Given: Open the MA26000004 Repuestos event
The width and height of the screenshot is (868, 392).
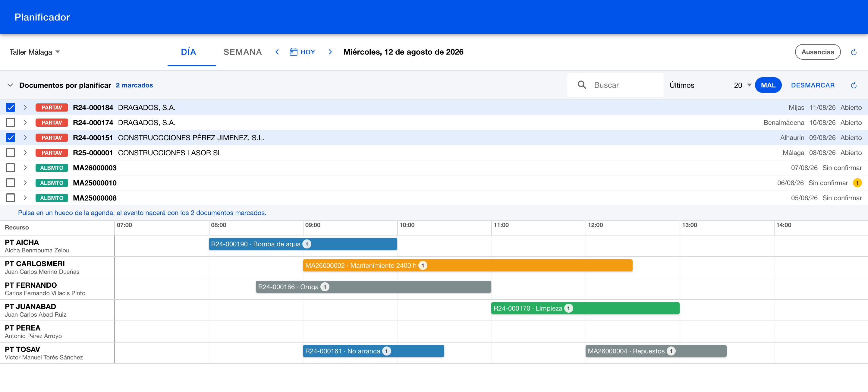Looking at the screenshot, I should (656, 351).
